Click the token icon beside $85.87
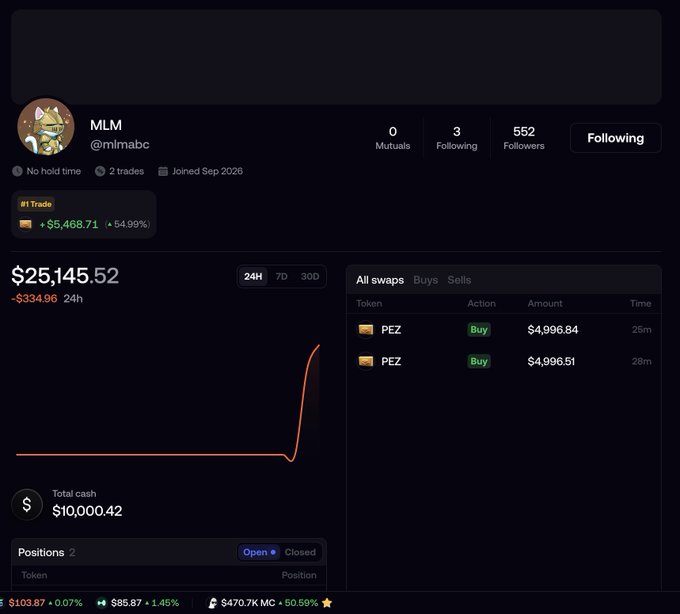 101,603
